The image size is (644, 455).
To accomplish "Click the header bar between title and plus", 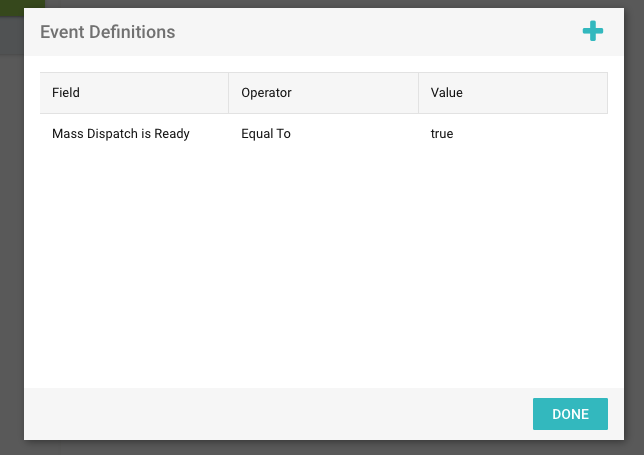I will [380, 32].
